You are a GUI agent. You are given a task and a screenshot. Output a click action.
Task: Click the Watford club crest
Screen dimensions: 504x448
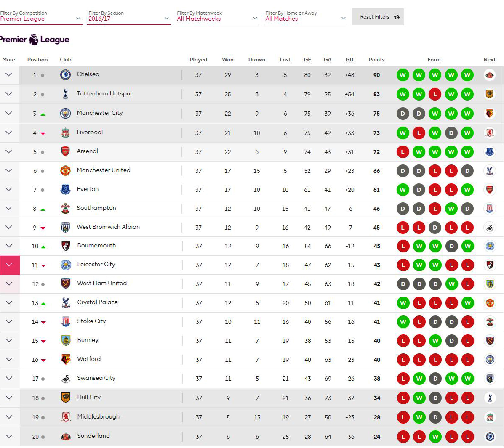[66, 359]
